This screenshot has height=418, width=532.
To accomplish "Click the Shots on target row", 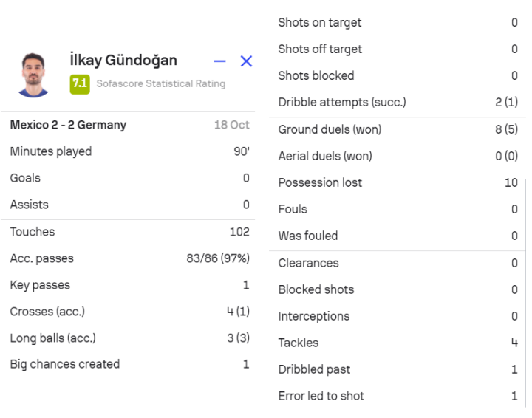I will tap(398, 22).
